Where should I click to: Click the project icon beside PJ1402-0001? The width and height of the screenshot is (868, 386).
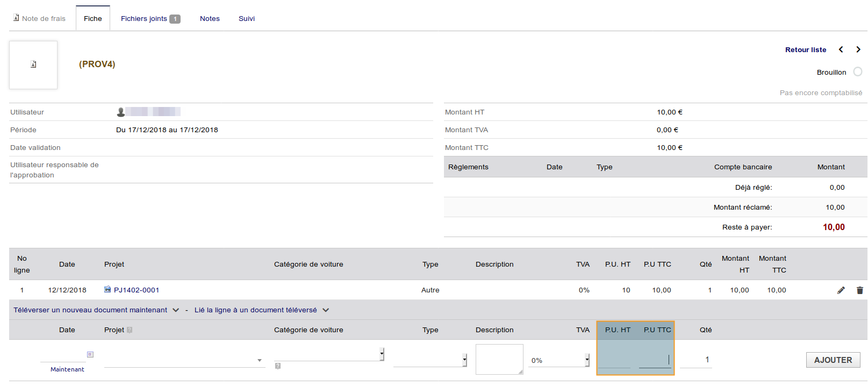(107, 290)
